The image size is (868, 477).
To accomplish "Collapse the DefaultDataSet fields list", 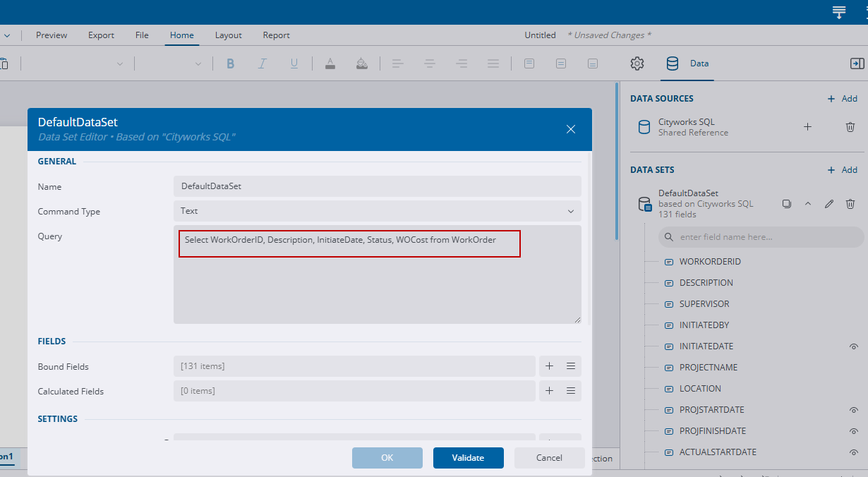I will click(x=808, y=204).
